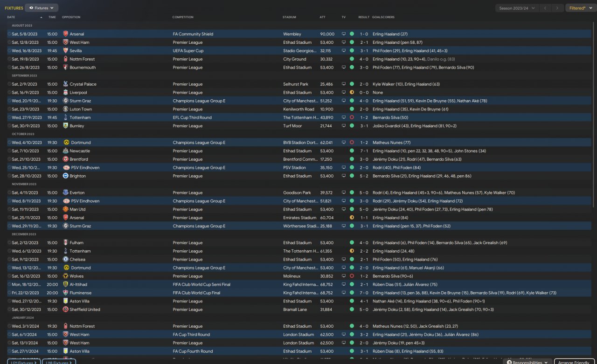
Task: Click the UEFA Super Cup competition text
Action: click(188, 51)
